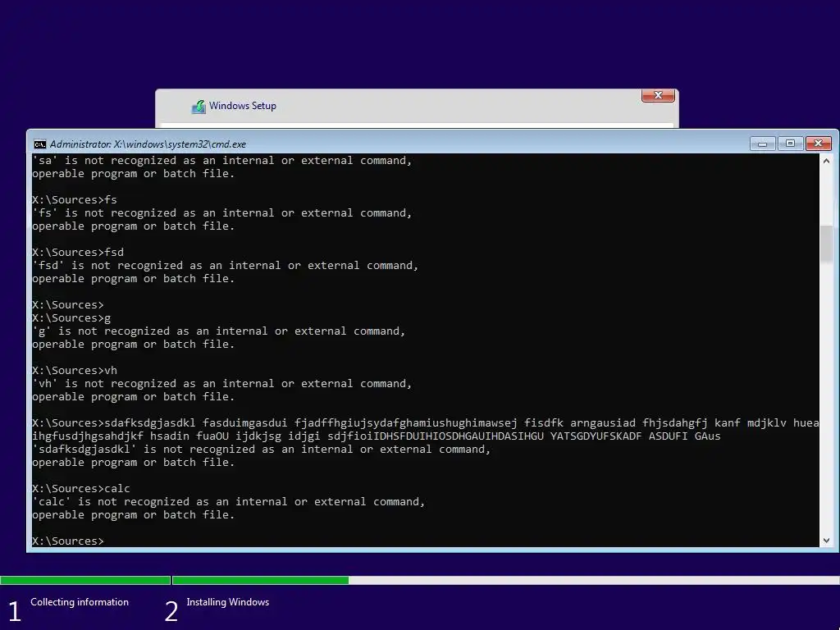Image resolution: width=840 pixels, height=630 pixels.
Task: Click the "'vh' is not recognized" error line
Action: (x=222, y=384)
